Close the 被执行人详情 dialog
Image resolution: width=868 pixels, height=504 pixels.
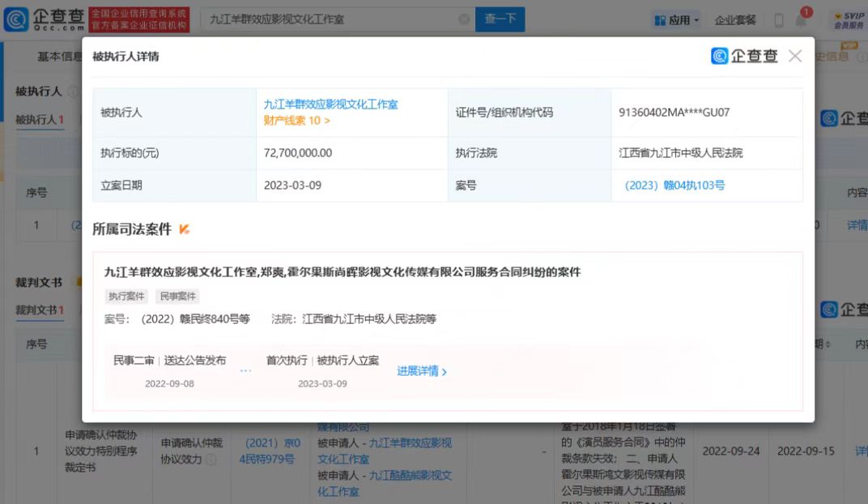pyautogui.click(x=795, y=56)
